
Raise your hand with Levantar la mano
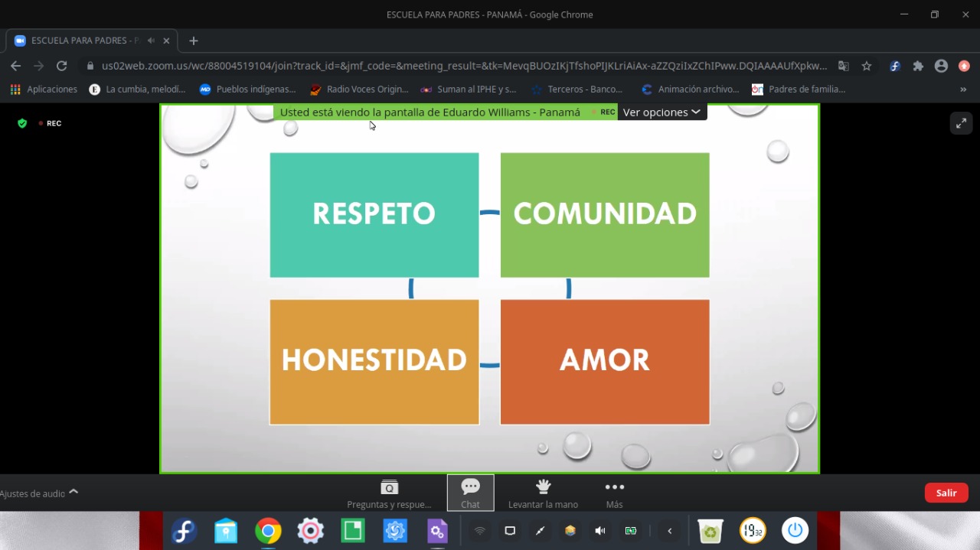[543, 493]
